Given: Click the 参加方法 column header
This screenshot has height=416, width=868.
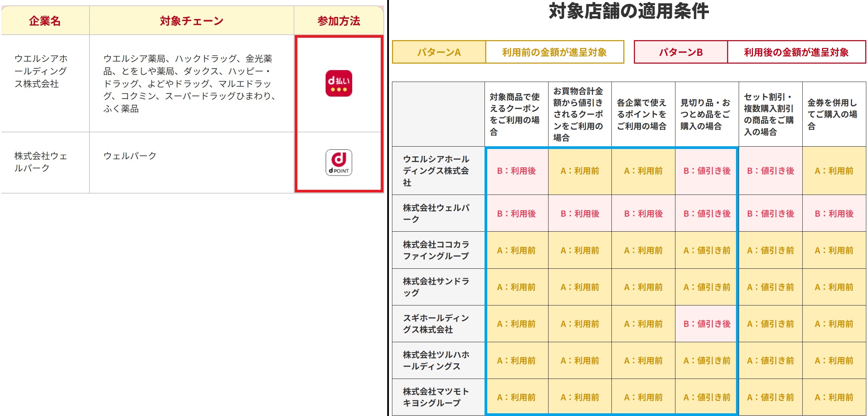Looking at the screenshot, I should click(339, 21).
